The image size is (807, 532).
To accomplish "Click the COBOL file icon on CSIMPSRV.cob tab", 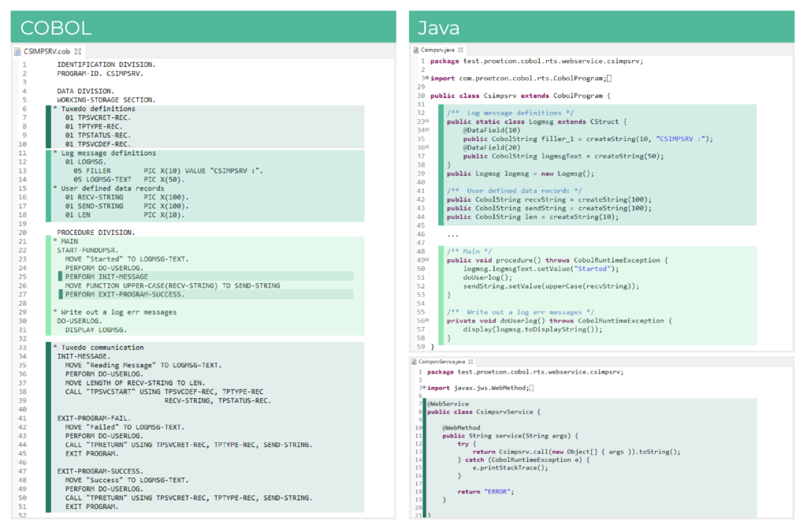I will point(19,52).
